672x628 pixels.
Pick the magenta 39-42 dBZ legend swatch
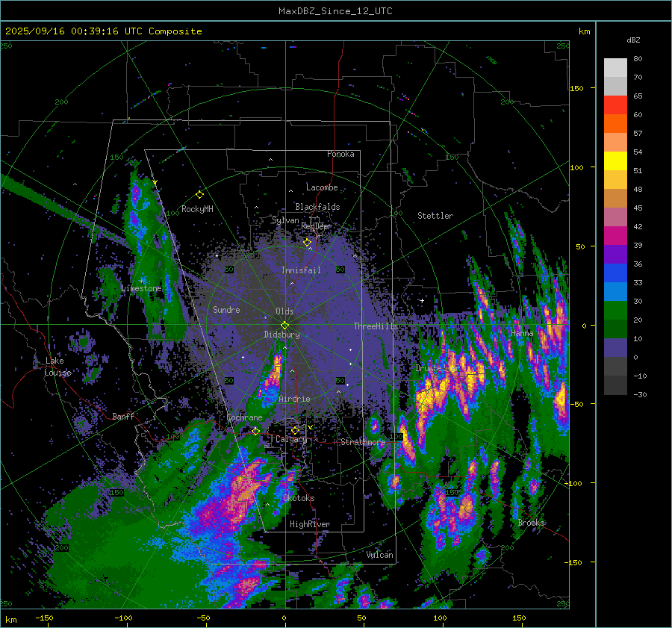(615, 236)
